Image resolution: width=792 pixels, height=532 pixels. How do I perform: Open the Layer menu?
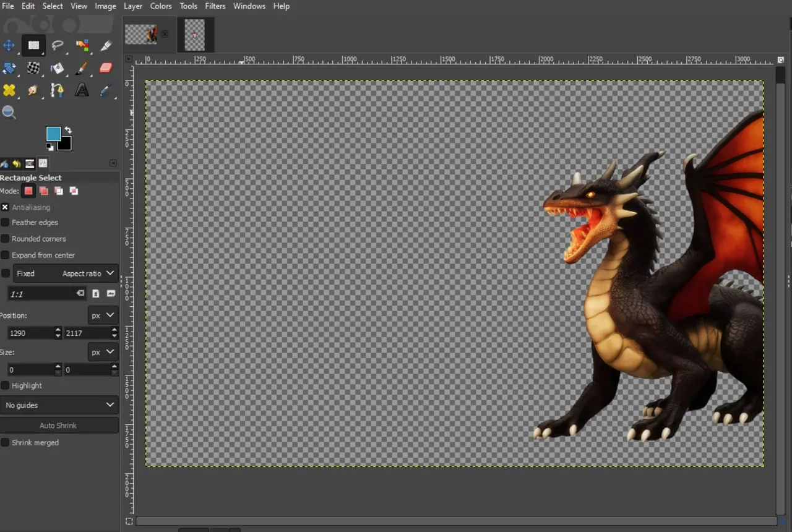point(133,6)
